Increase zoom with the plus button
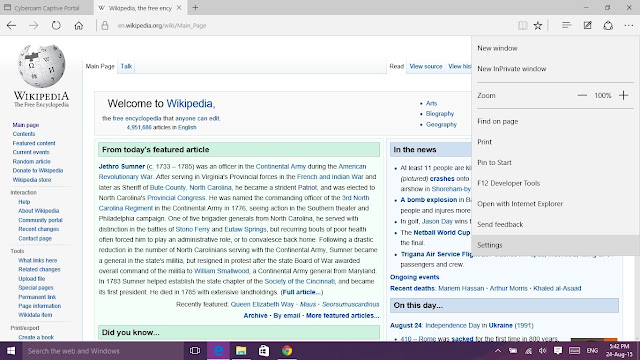This screenshot has width=640, height=360. [x=623, y=96]
